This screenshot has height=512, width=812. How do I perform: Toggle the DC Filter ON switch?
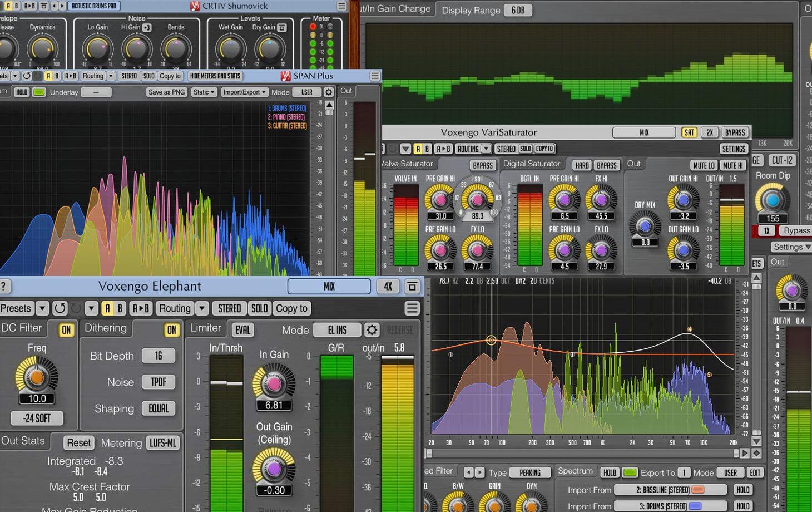(x=66, y=330)
